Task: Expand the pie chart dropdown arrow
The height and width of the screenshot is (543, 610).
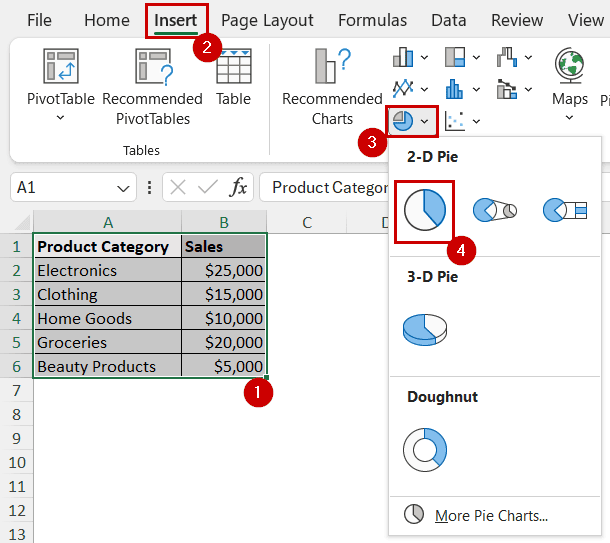Action: (x=424, y=121)
